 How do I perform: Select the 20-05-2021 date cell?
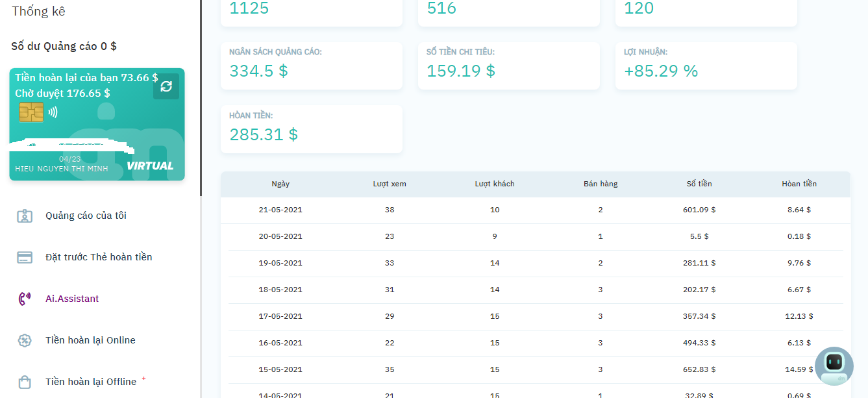point(280,236)
